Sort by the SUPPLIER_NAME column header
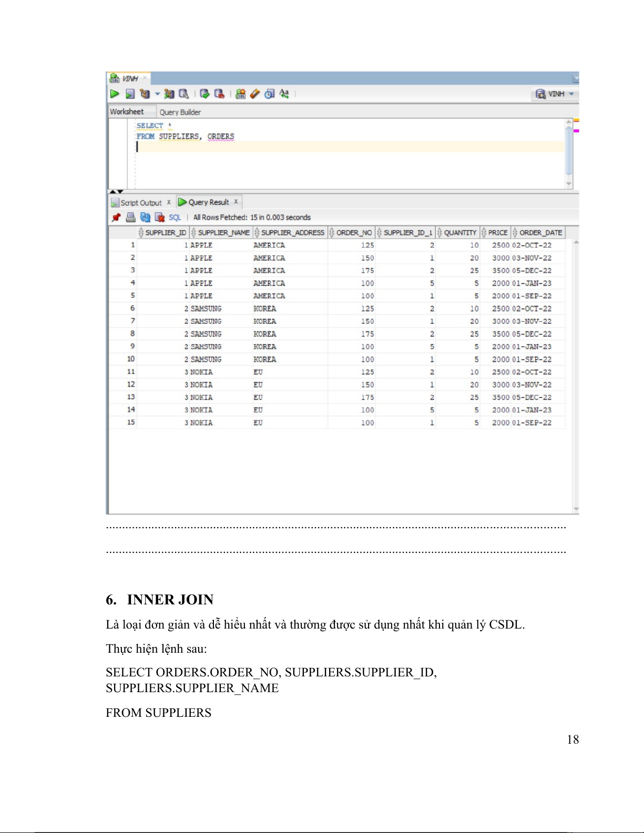Screen dimensions: 644x833 pyautogui.click(x=223, y=233)
